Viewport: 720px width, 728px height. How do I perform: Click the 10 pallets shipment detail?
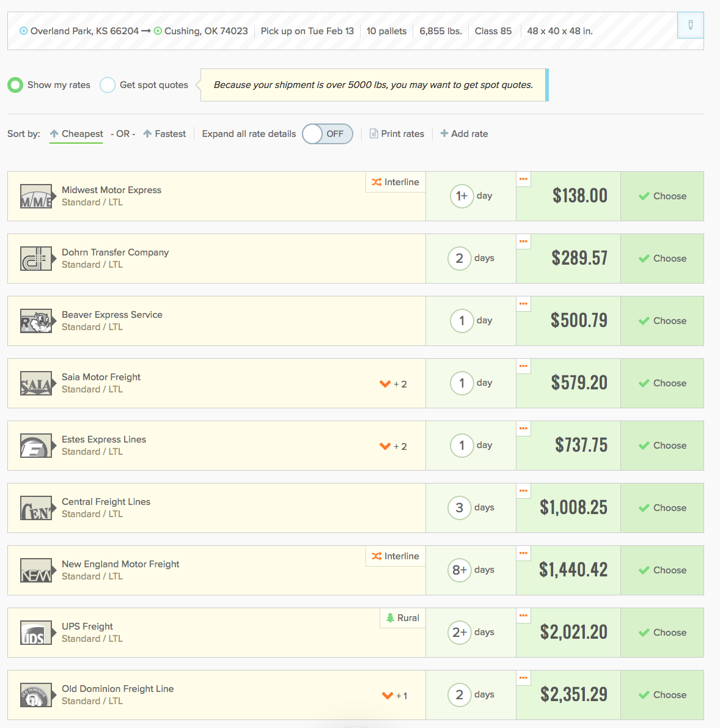pos(386,31)
